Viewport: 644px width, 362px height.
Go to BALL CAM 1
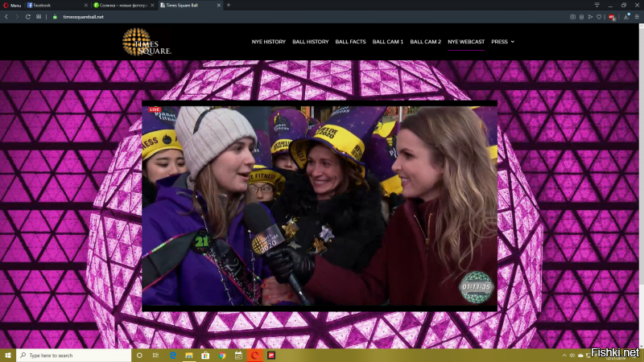[x=388, y=42]
